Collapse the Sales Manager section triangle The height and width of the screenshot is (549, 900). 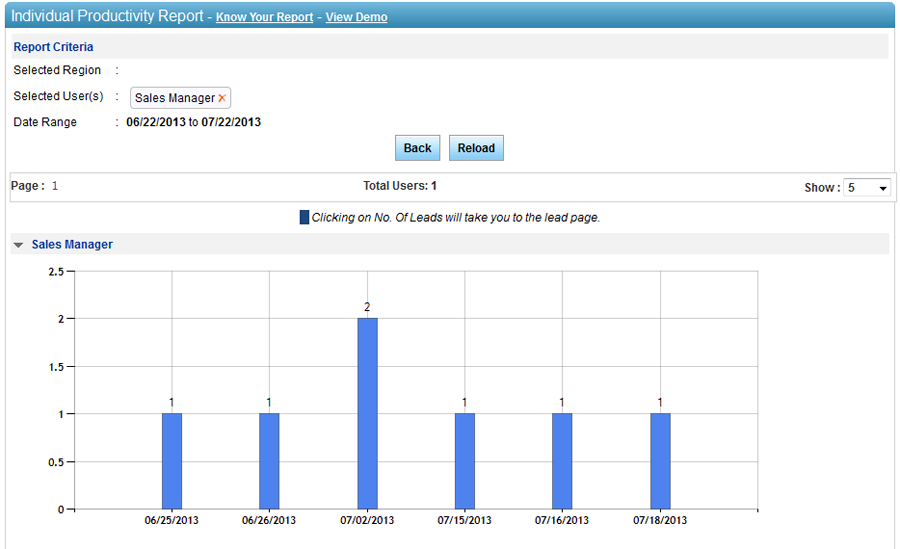[18, 245]
